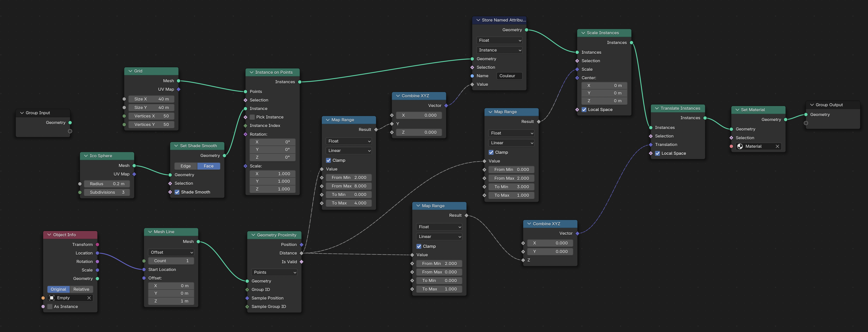Collapse the Geometry Proximity node
This screenshot has height=332, width=868.
tap(253, 235)
